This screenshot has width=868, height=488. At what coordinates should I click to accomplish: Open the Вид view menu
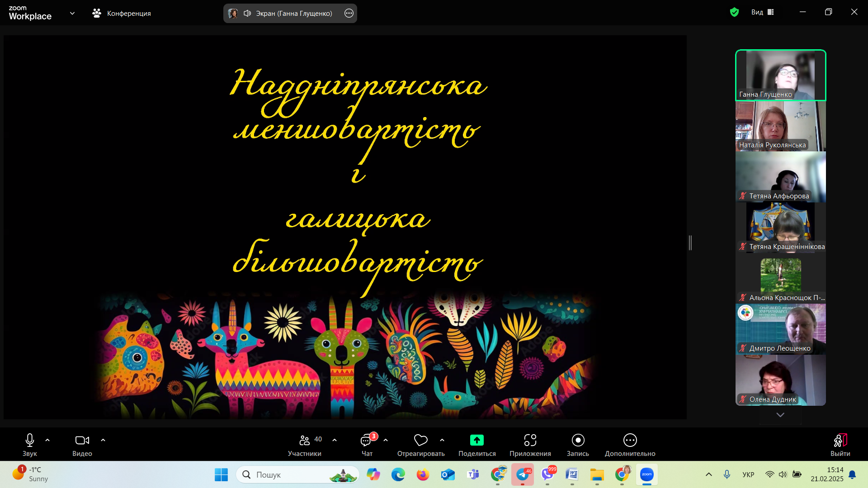[x=763, y=12]
